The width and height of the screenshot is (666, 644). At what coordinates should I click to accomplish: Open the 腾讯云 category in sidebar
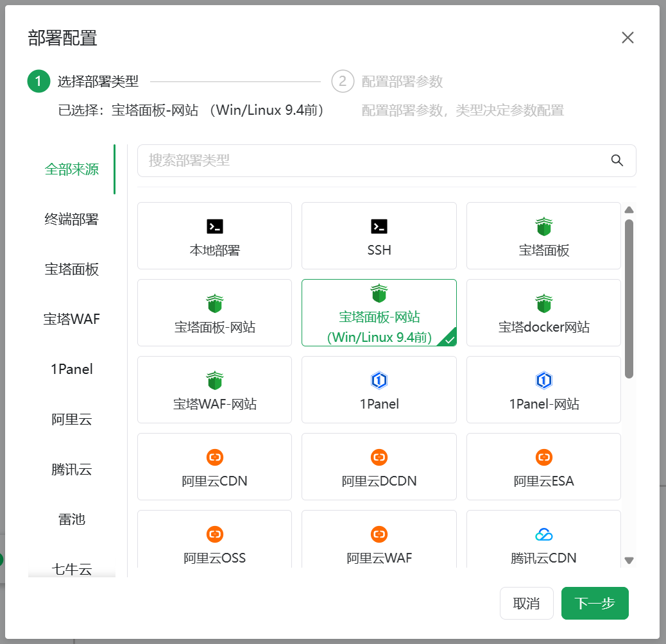click(x=72, y=469)
